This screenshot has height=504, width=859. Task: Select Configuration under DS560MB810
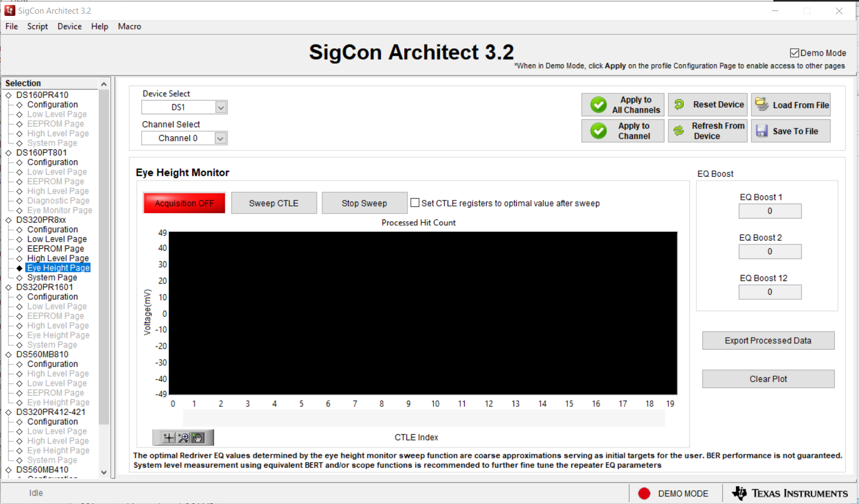53,364
